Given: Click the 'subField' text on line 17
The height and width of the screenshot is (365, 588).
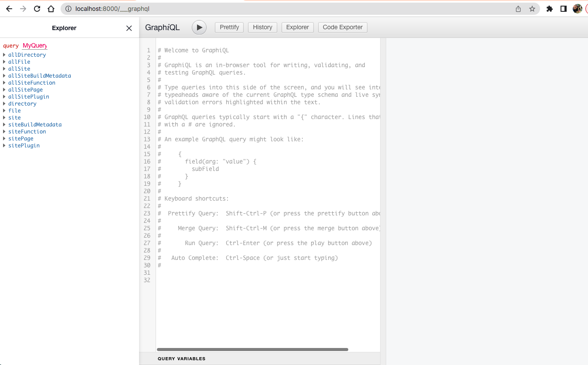Looking at the screenshot, I should pyautogui.click(x=205, y=169).
